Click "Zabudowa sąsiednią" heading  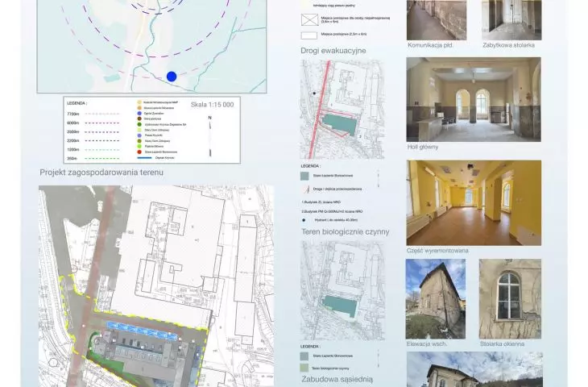[337, 380]
